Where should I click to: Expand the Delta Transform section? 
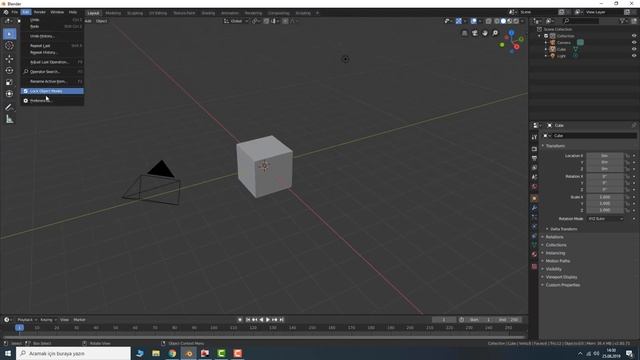(563, 229)
